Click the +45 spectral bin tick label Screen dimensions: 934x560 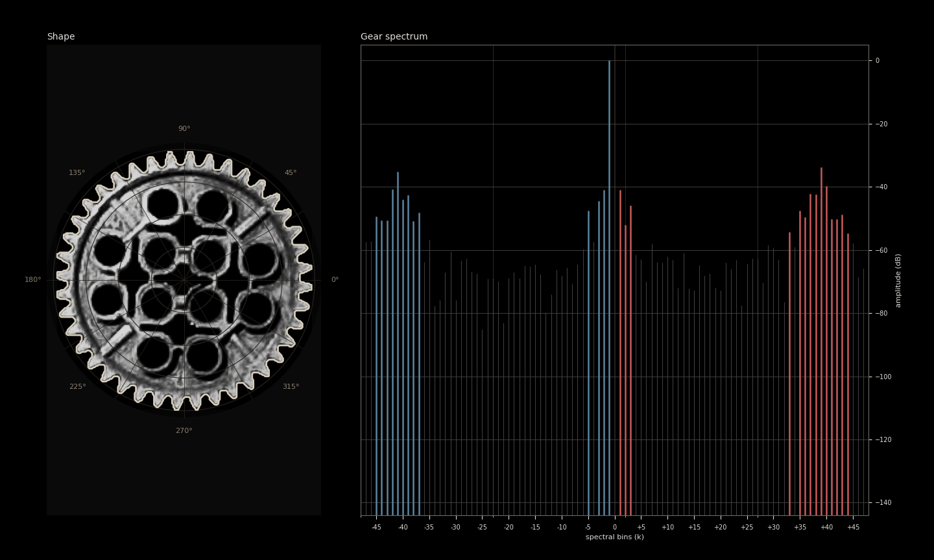click(x=853, y=528)
